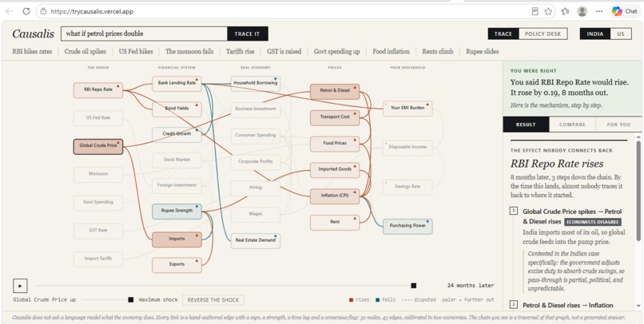Click REVERSE THE SHOCK button

pyautogui.click(x=213, y=300)
